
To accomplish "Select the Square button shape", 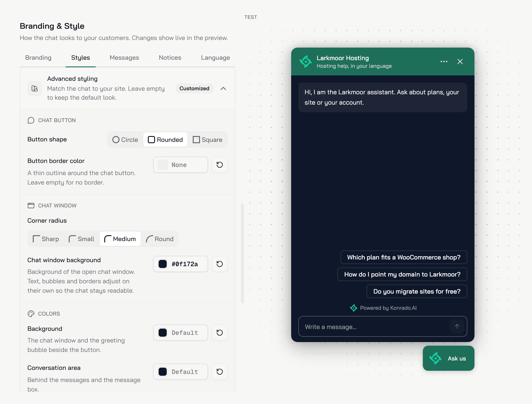I will pyautogui.click(x=207, y=139).
